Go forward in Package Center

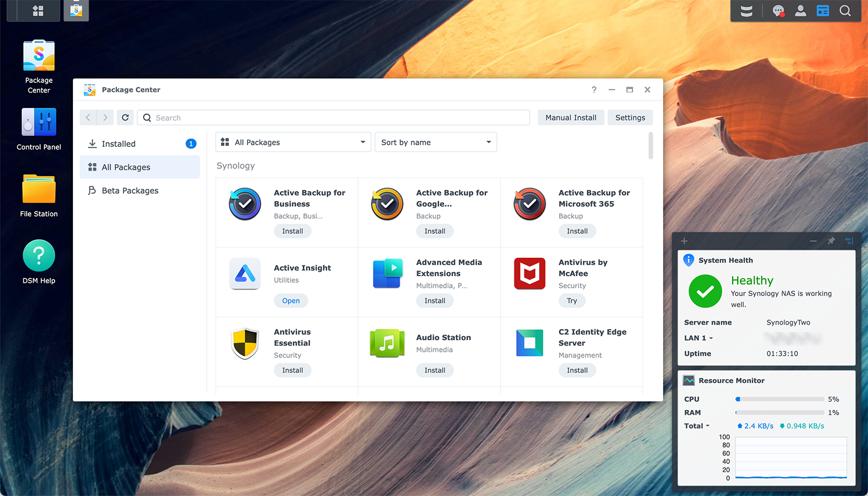(105, 117)
